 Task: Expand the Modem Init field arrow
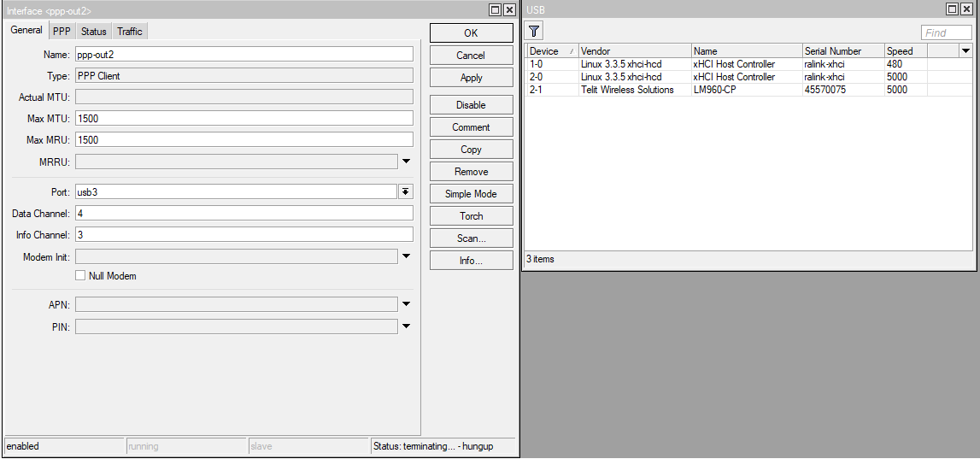click(x=406, y=256)
